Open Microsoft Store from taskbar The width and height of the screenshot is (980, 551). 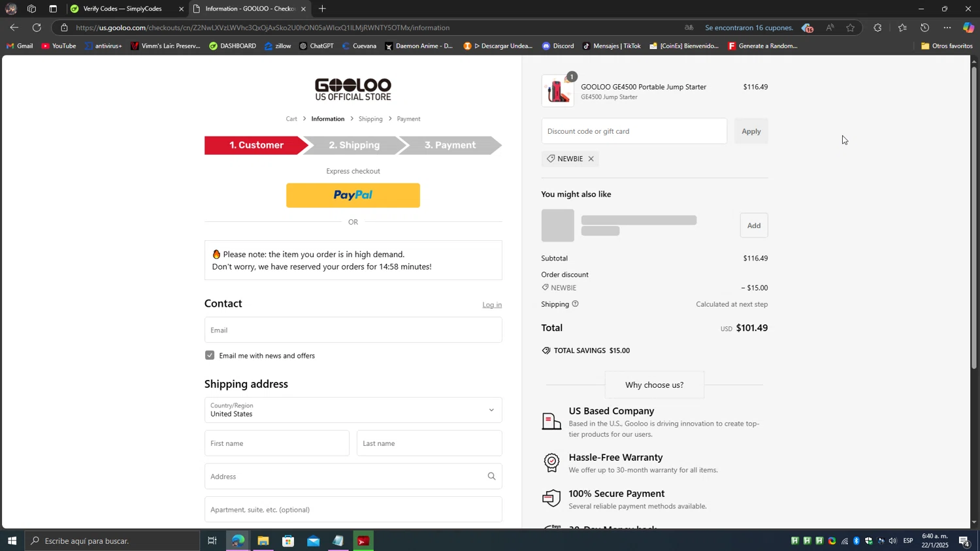coord(288,541)
